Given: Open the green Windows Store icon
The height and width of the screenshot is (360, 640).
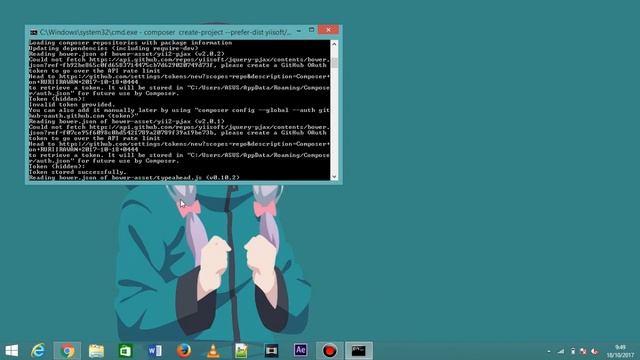Looking at the screenshot, I should pos(126,351).
